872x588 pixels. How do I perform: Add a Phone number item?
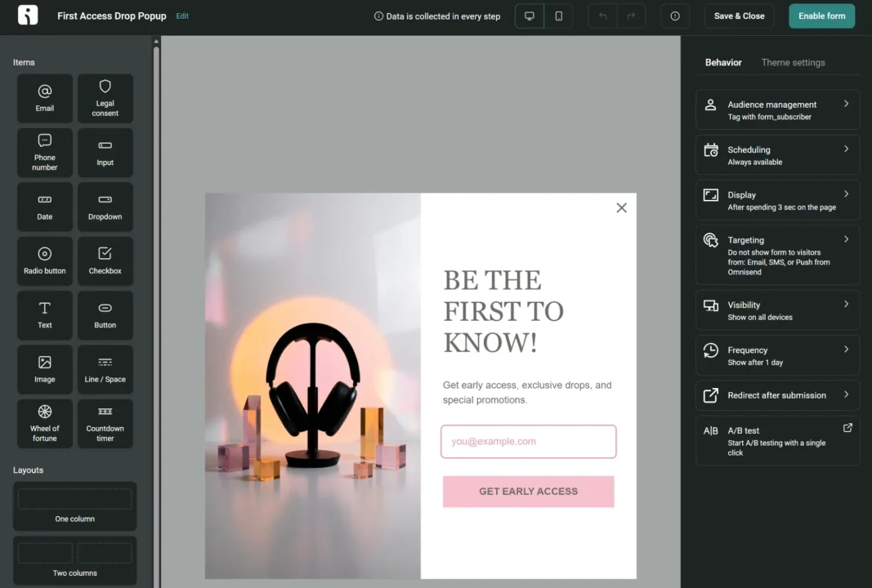(x=45, y=153)
